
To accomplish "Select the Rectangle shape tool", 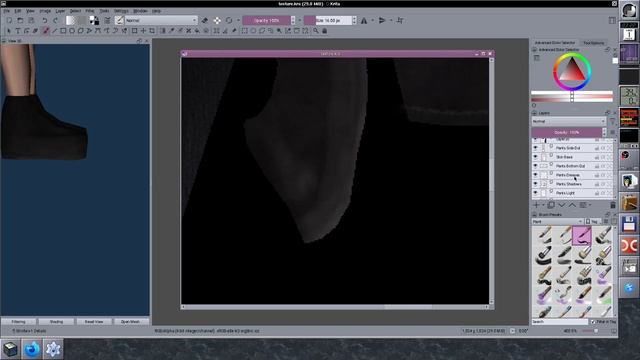I will [63, 31].
